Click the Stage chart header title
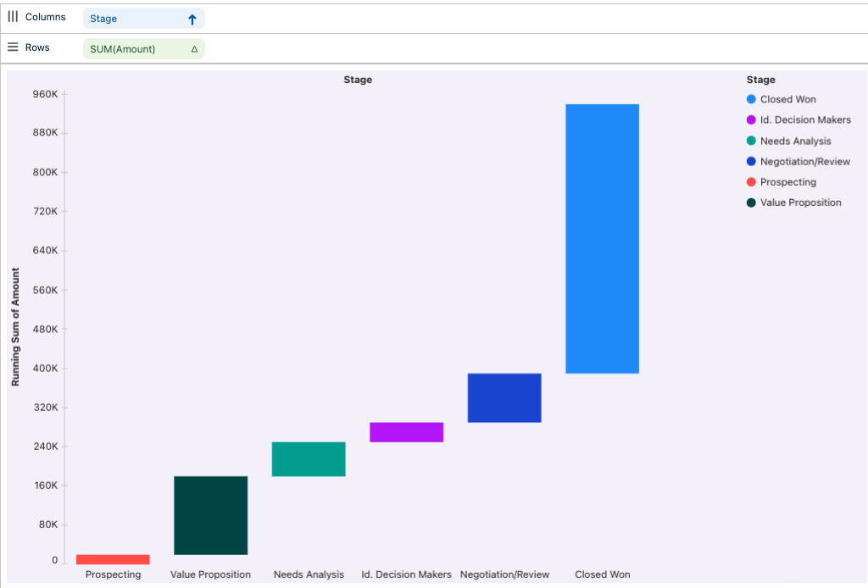868x588 pixels. 358,80
